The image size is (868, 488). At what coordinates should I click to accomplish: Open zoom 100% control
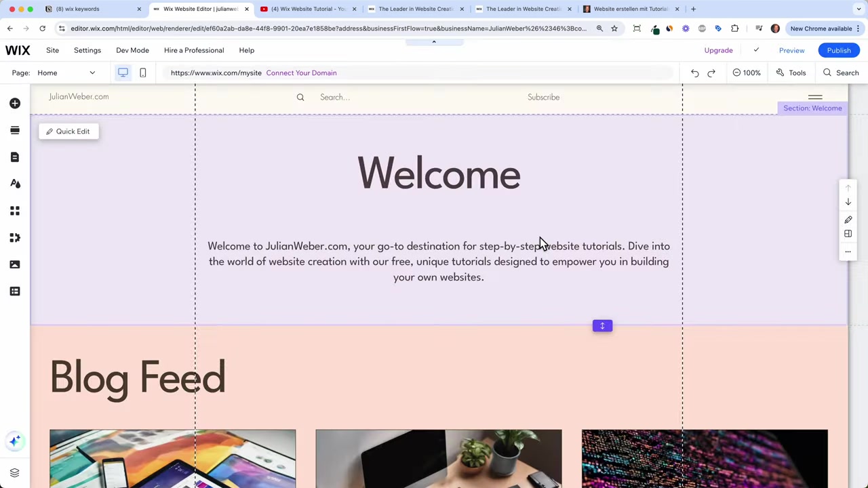(x=747, y=73)
